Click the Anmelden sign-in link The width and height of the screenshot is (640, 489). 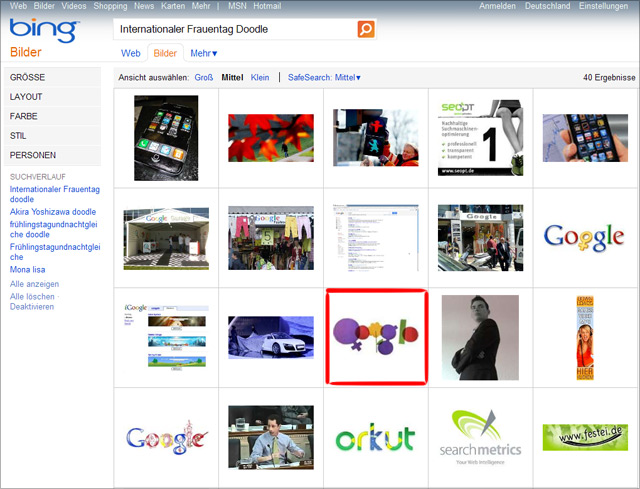tap(497, 6)
